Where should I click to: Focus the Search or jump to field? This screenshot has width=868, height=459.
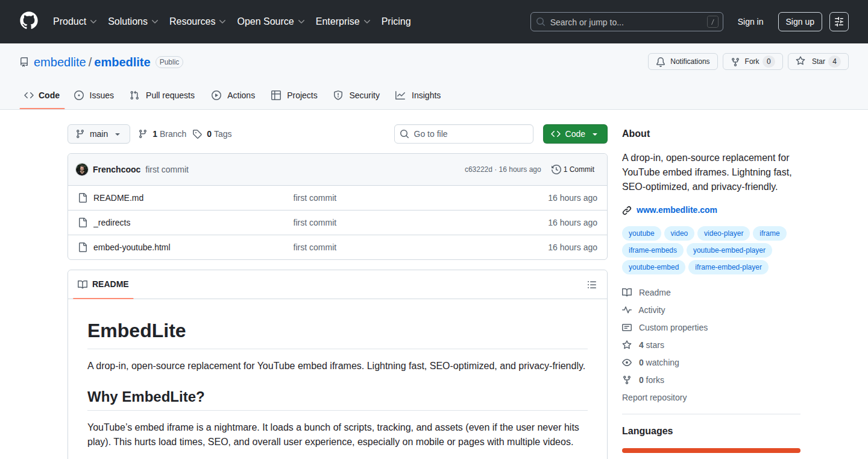click(x=627, y=22)
